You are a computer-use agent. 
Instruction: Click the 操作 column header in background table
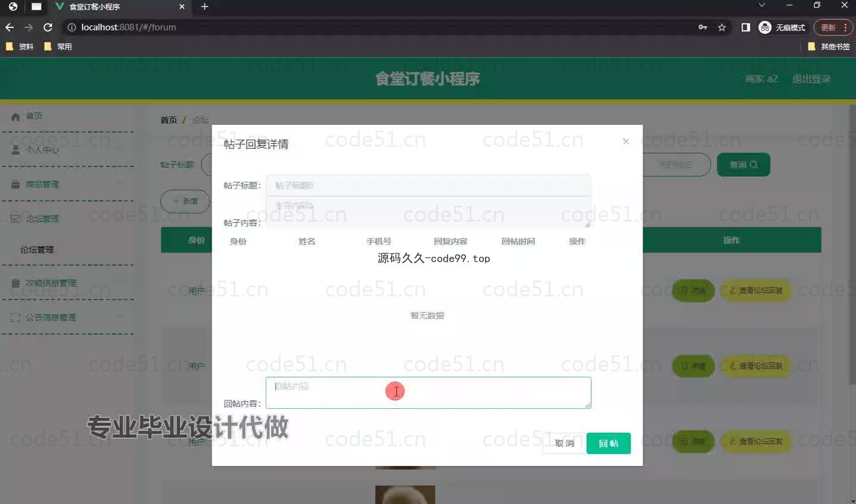732,240
